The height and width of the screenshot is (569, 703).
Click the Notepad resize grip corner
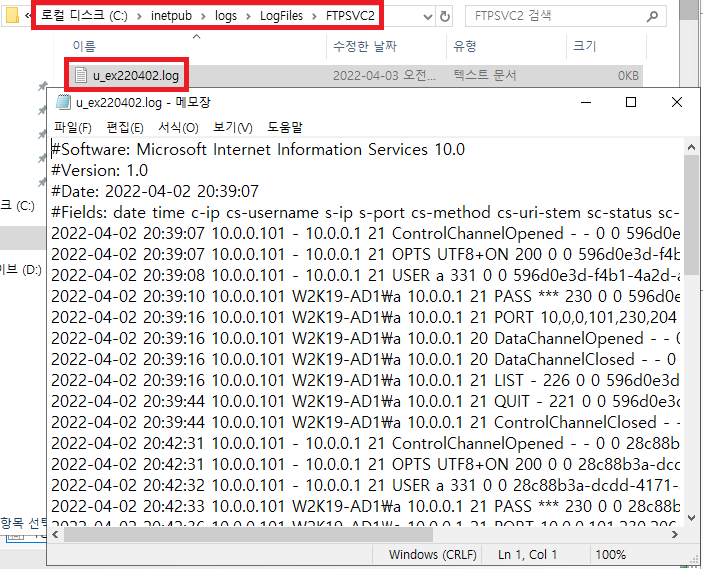[x=694, y=560]
